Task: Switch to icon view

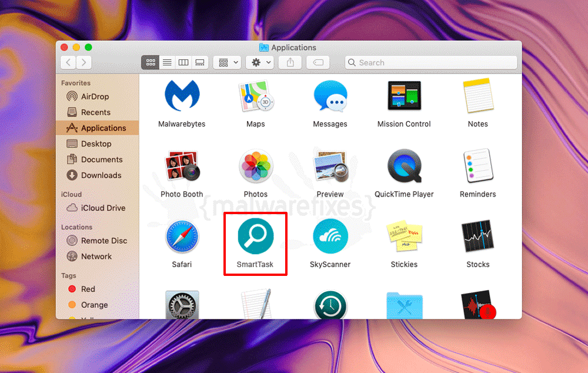Action: coord(151,62)
